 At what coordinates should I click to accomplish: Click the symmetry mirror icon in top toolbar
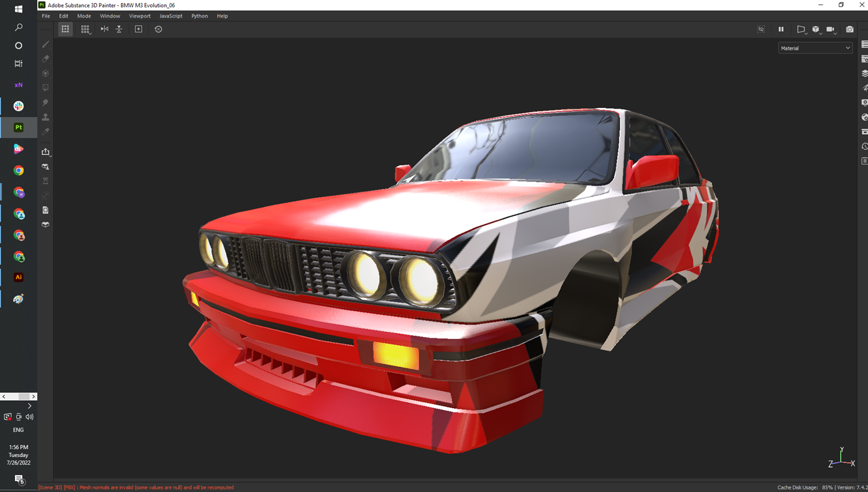click(x=104, y=29)
